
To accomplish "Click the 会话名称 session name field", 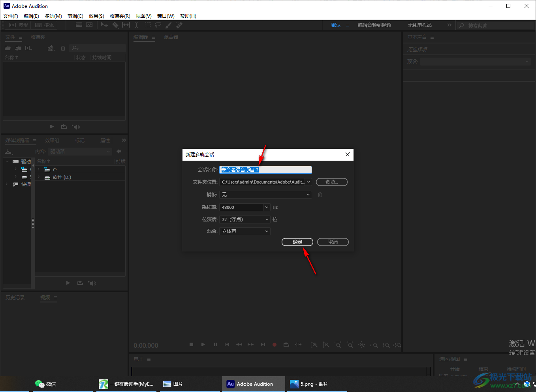I will point(265,170).
